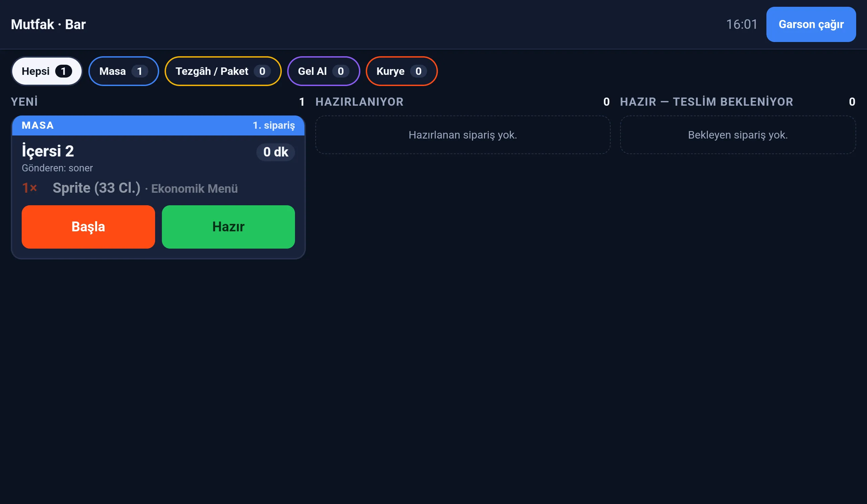Mark the İçersi 2 order as Hazır
867x504 pixels.
228,227
